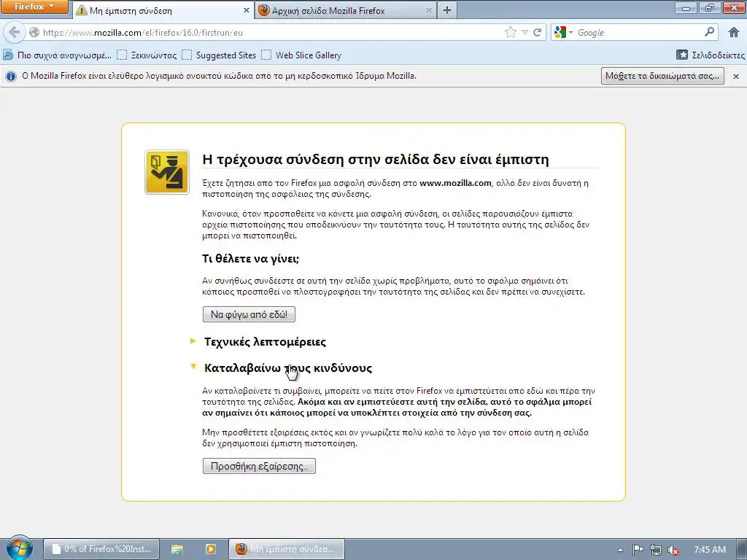Click the site identity globe icon
Image resolution: width=747 pixels, height=560 pixels.
pos(34,32)
